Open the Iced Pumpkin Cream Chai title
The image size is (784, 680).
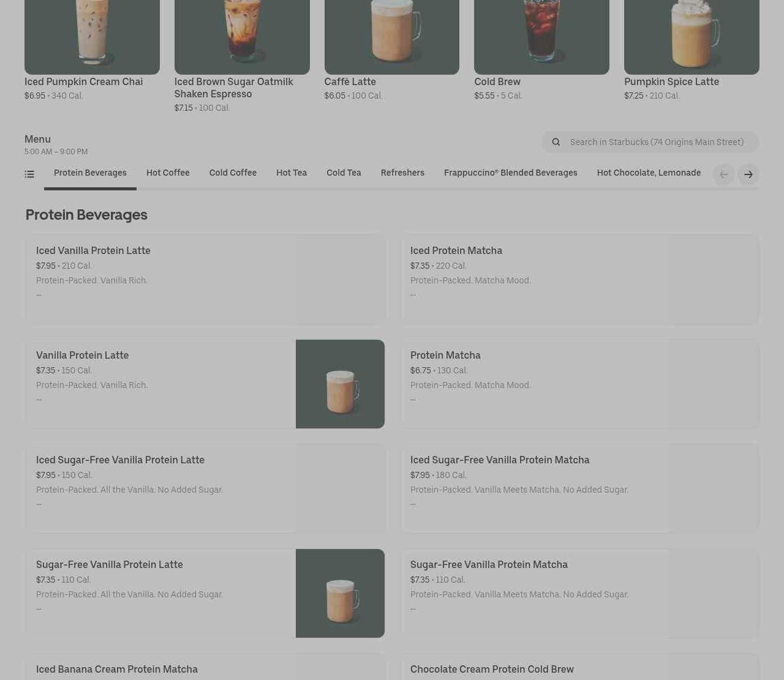tap(83, 82)
